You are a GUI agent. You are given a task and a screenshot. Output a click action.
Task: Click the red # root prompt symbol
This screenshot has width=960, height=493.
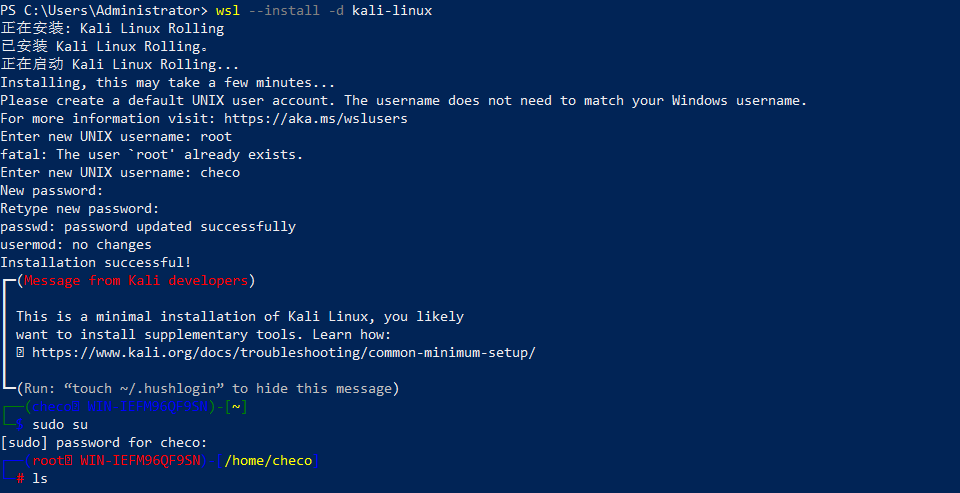click(20, 479)
